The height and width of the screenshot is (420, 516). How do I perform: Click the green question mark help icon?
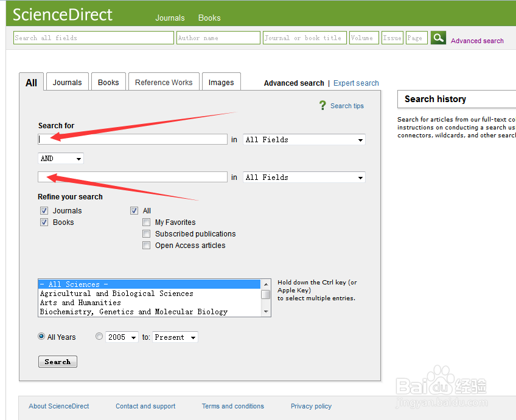pyautogui.click(x=322, y=106)
